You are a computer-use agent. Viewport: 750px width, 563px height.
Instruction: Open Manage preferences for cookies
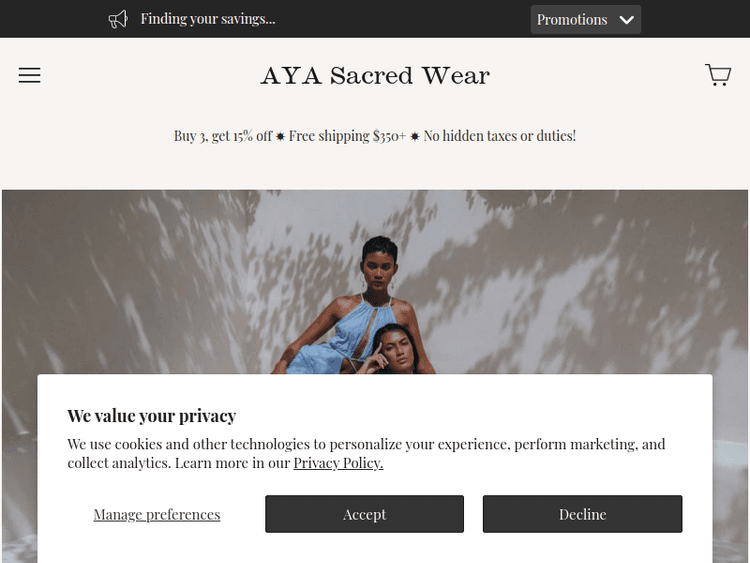click(x=157, y=514)
